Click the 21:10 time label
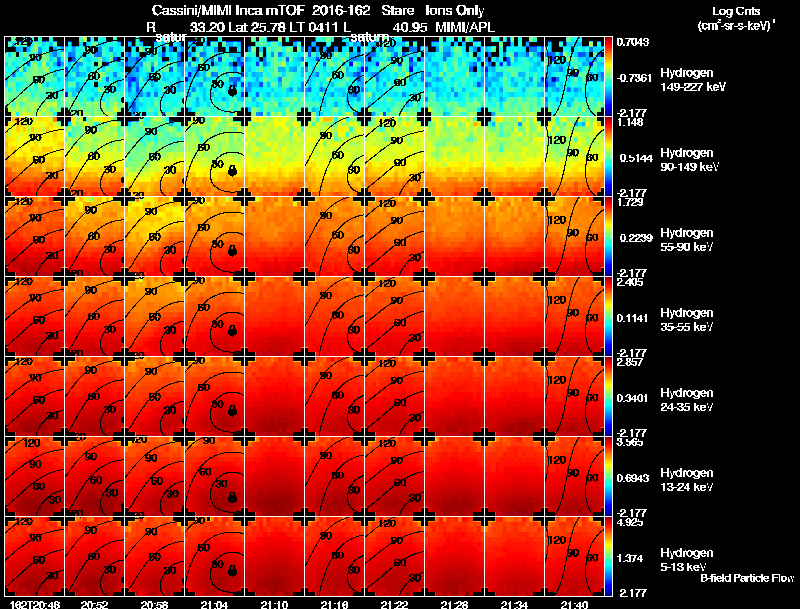 274,605
